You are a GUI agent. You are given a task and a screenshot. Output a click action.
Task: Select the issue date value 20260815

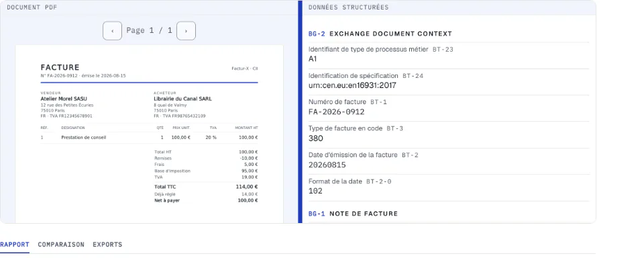[x=327, y=165]
